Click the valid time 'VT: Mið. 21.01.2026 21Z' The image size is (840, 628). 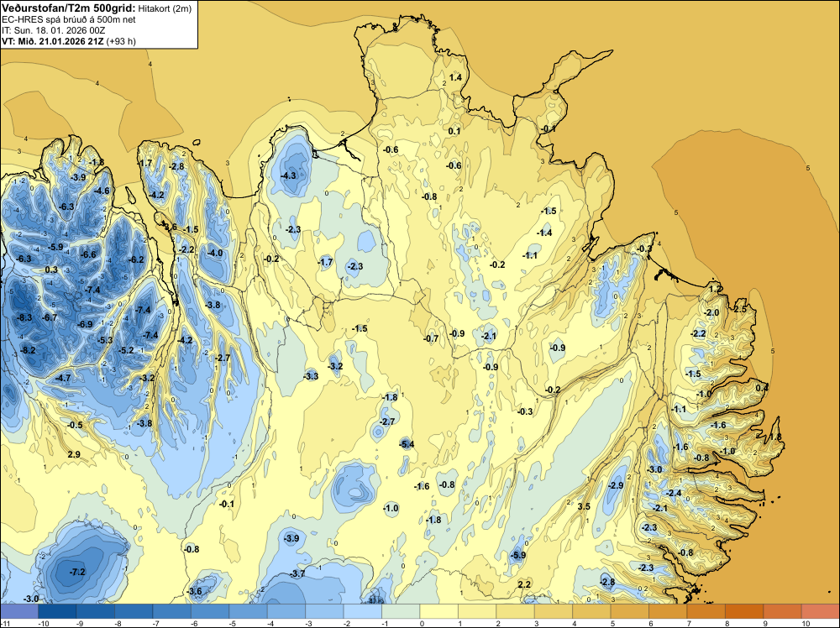(52, 41)
